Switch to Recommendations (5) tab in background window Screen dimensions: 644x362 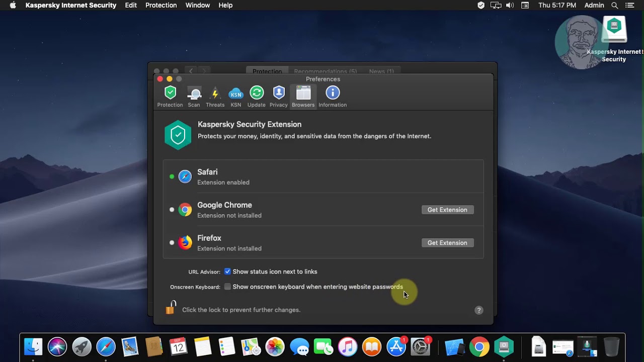click(326, 71)
